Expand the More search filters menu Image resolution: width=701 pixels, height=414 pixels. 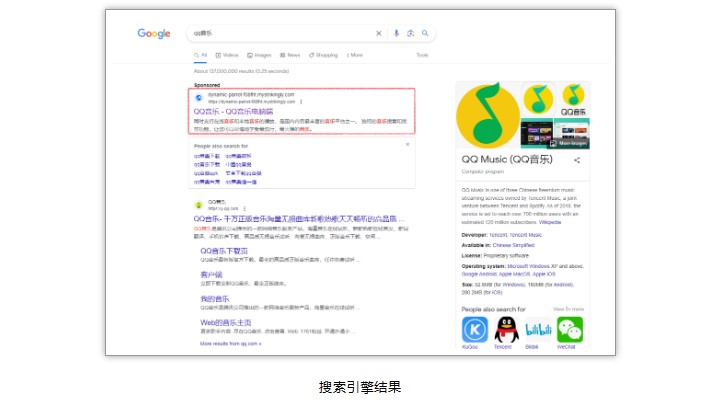coord(354,55)
